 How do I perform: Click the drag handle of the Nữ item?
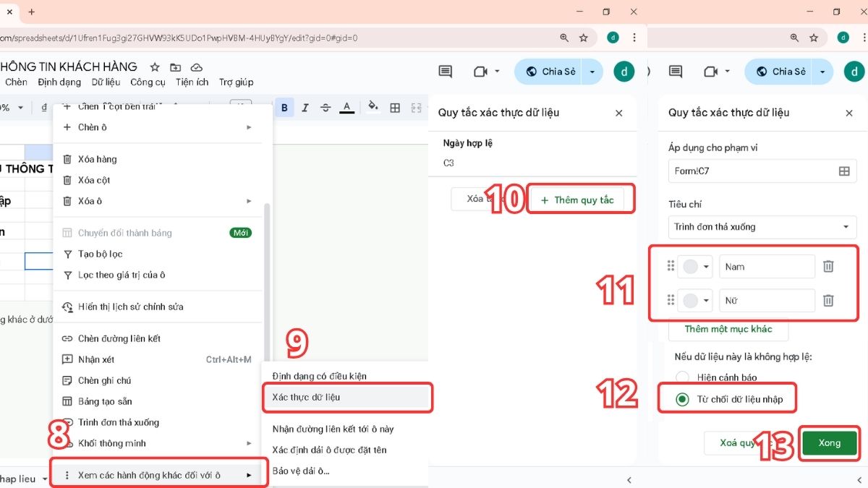click(x=671, y=300)
